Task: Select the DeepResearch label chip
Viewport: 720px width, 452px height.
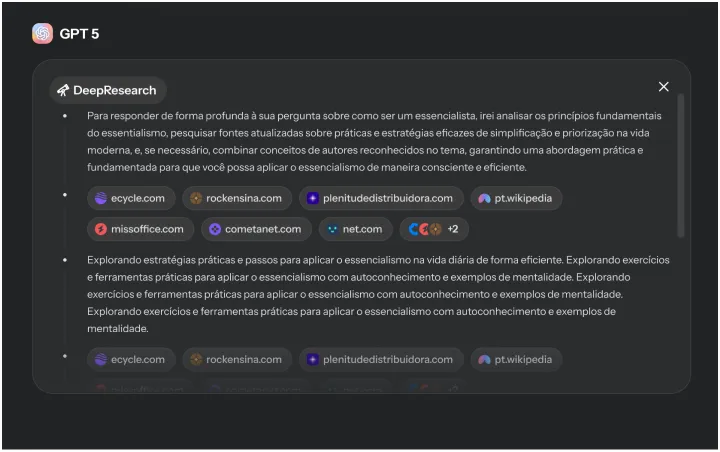Action: pyautogui.click(x=108, y=90)
